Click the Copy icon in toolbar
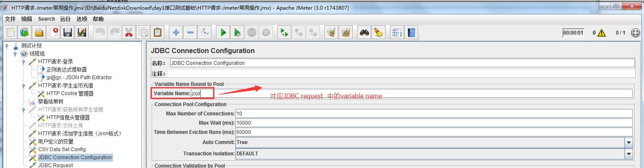This screenshot has width=644, height=168. (x=143, y=32)
